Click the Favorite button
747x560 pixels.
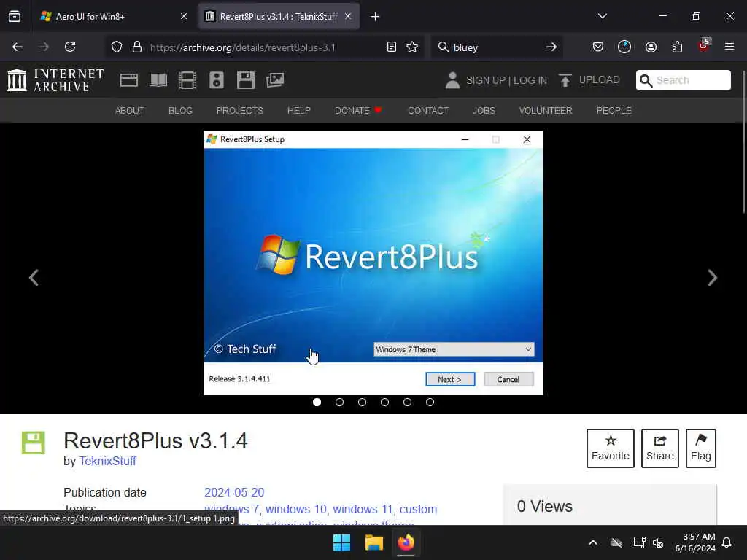[611, 448]
